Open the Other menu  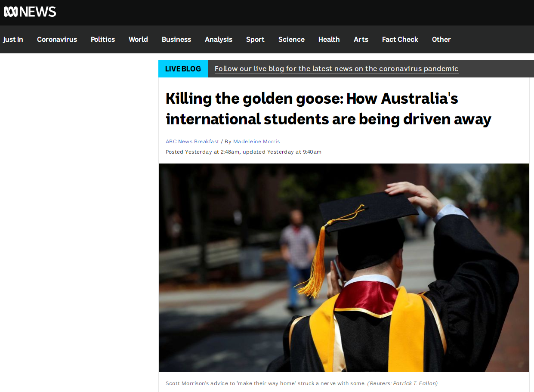[441, 39]
